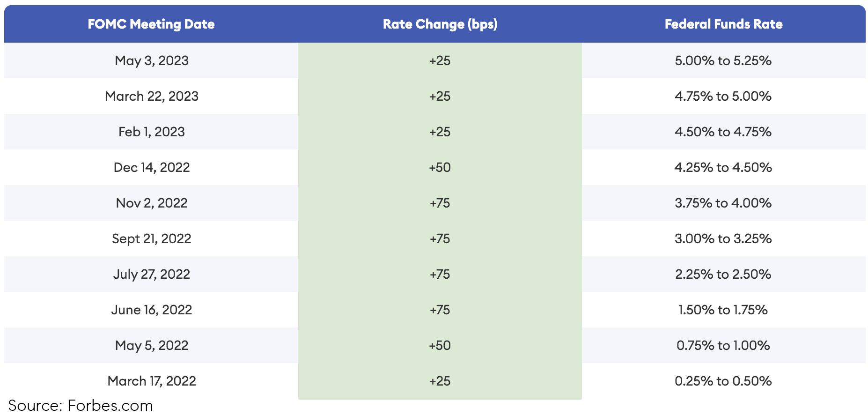Click the FOMC Meeting Date column header
Screen dimensions: 868x416
[x=151, y=24]
